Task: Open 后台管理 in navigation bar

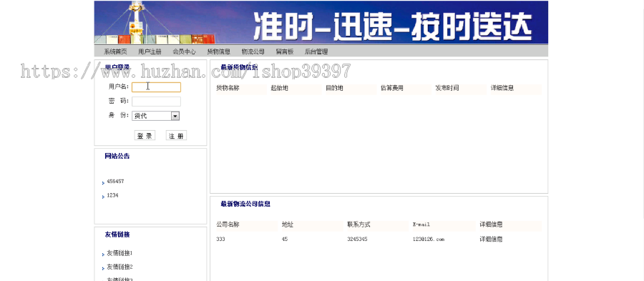Action: [316, 51]
